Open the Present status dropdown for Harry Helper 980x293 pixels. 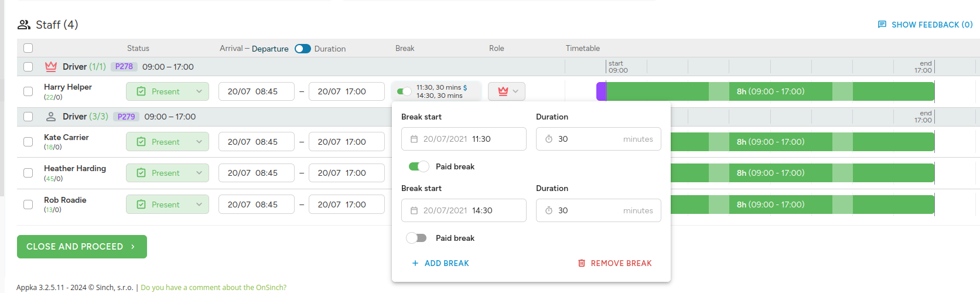[168, 91]
